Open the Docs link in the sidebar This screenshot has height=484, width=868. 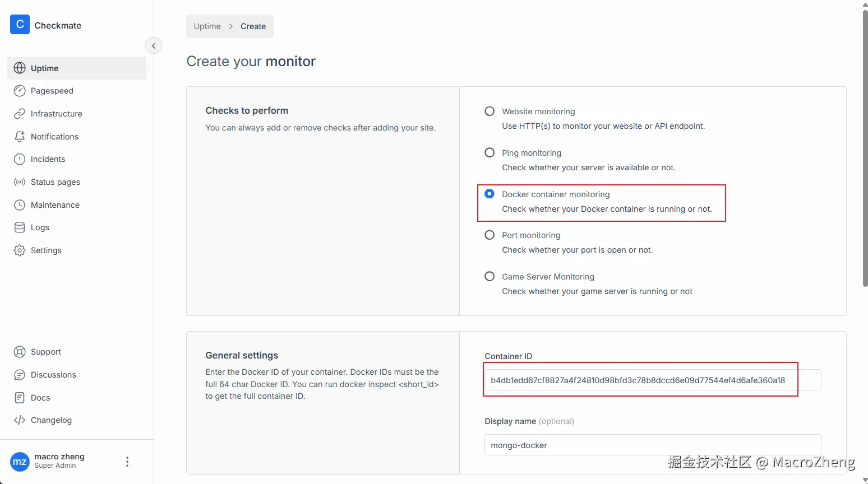(40, 398)
